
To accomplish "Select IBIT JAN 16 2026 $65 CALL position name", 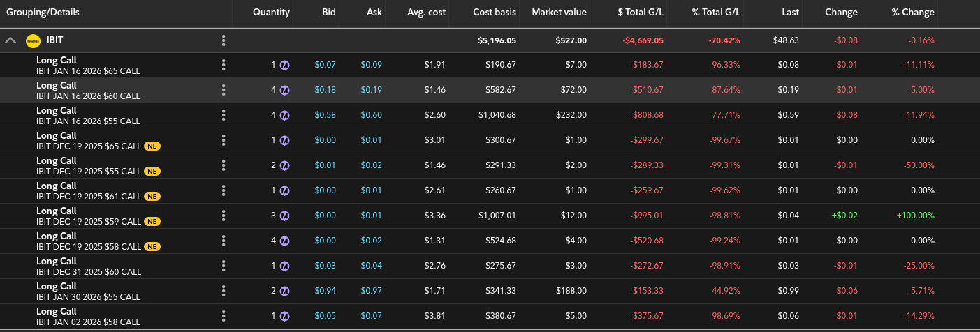I will pyautogui.click(x=88, y=71).
